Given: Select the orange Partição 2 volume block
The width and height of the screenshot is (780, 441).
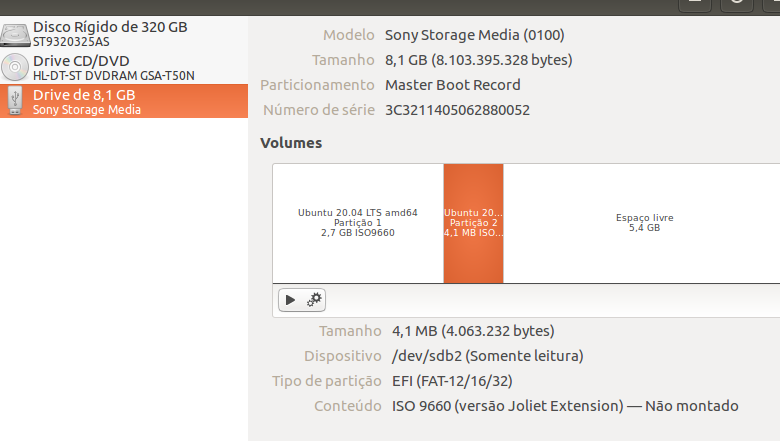Looking at the screenshot, I should point(473,223).
